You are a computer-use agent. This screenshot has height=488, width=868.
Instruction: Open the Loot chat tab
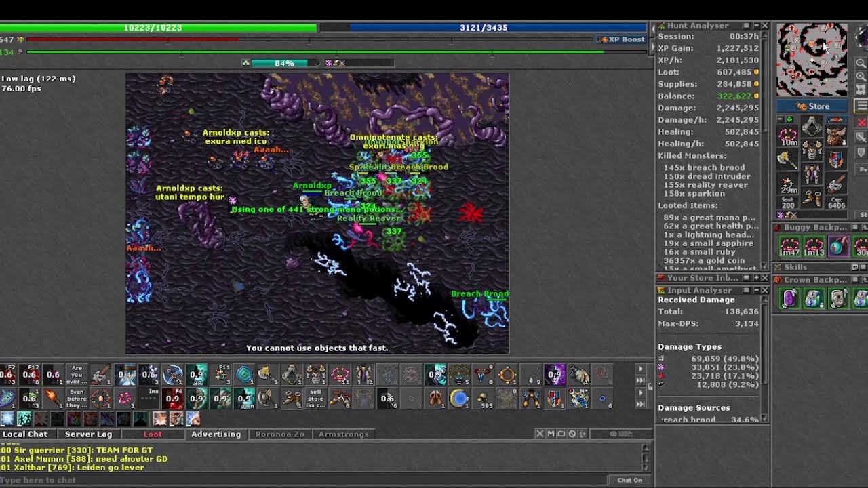[x=153, y=434]
